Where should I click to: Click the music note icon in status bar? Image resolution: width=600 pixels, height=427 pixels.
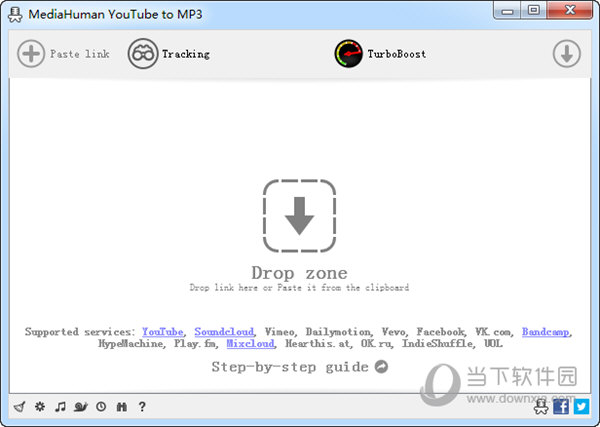pyautogui.click(x=60, y=406)
